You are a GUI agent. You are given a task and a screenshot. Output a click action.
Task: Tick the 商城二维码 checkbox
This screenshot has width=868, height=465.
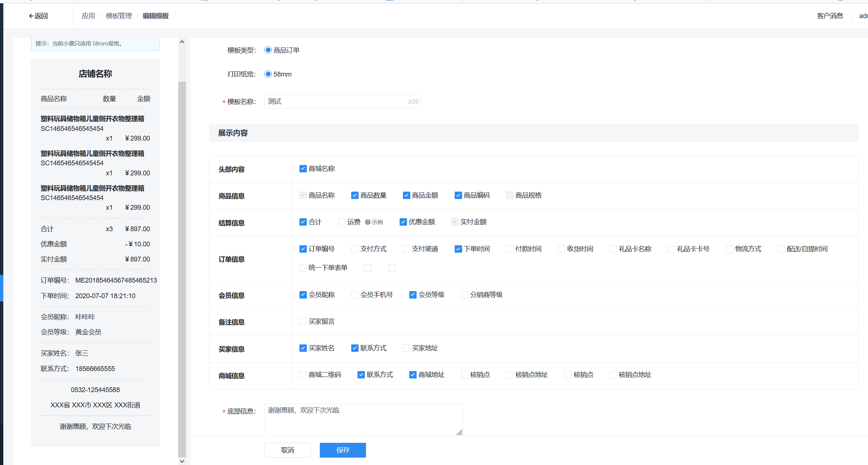tap(303, 375)
